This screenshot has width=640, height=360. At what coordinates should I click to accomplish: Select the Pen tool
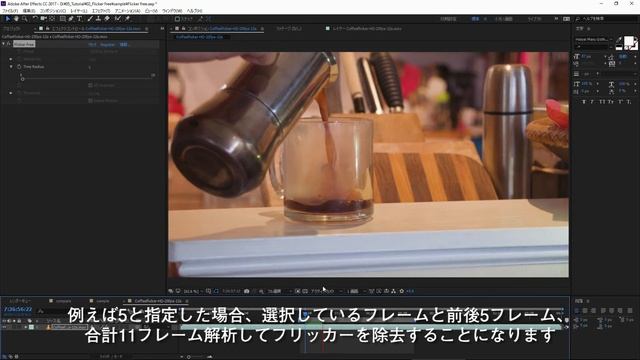(x=71, y=19)
